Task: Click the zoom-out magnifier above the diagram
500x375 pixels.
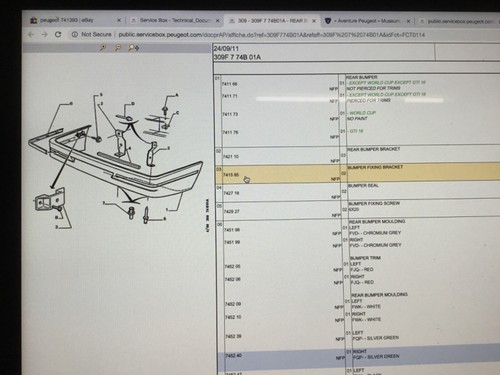Action: coord(118,48)
